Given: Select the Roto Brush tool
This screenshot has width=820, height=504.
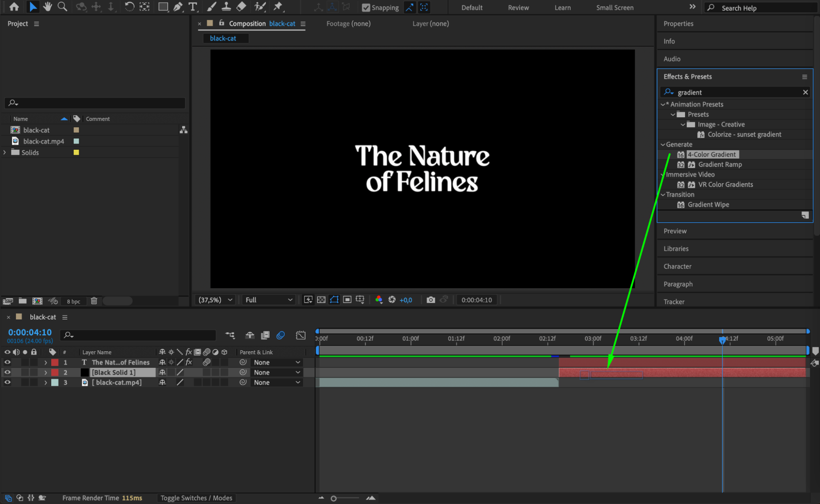Looking at the screenshot, I should pyautogui.click(x=260, y=7).
